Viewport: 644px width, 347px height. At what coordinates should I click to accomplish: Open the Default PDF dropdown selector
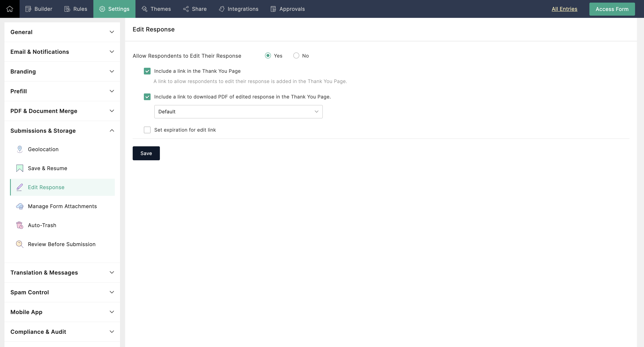pyautogui.click(x=238, y=112)
